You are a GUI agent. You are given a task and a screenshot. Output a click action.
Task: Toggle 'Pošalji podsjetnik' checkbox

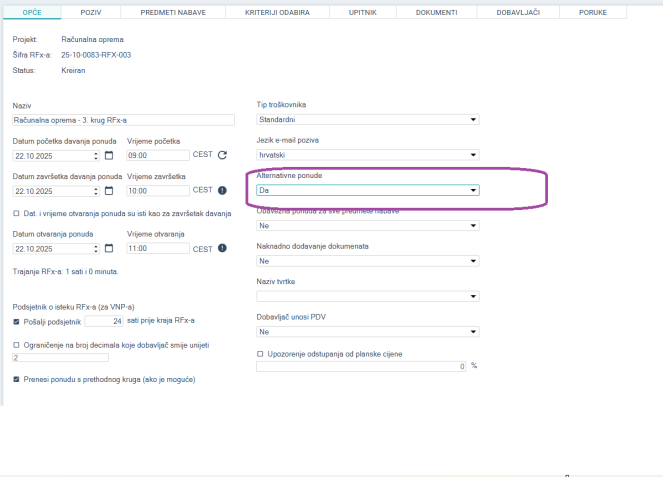[x=16, y=321]
